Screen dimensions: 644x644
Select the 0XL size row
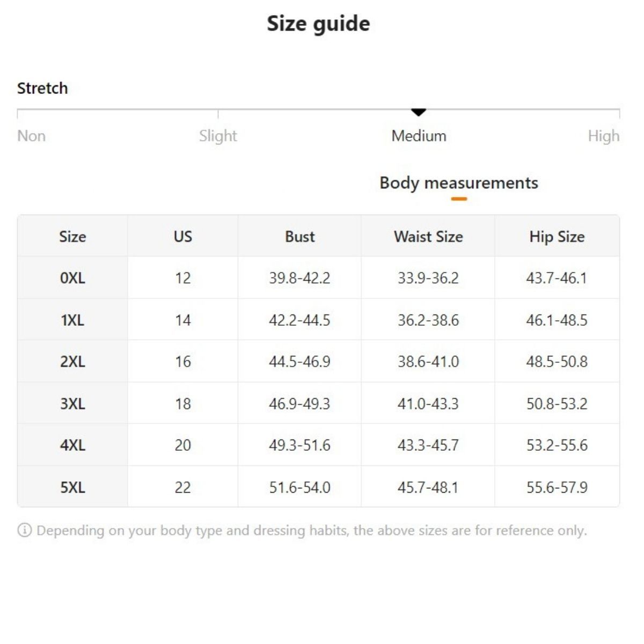point(72,278)
